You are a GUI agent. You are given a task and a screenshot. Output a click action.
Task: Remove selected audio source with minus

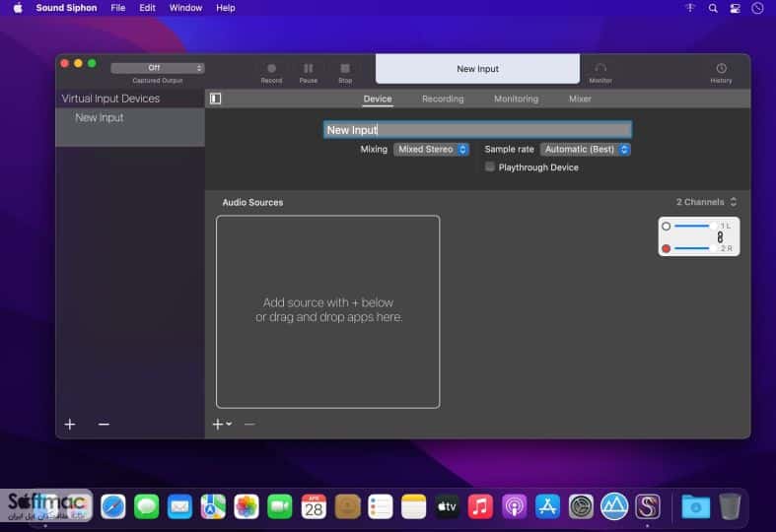249,424
